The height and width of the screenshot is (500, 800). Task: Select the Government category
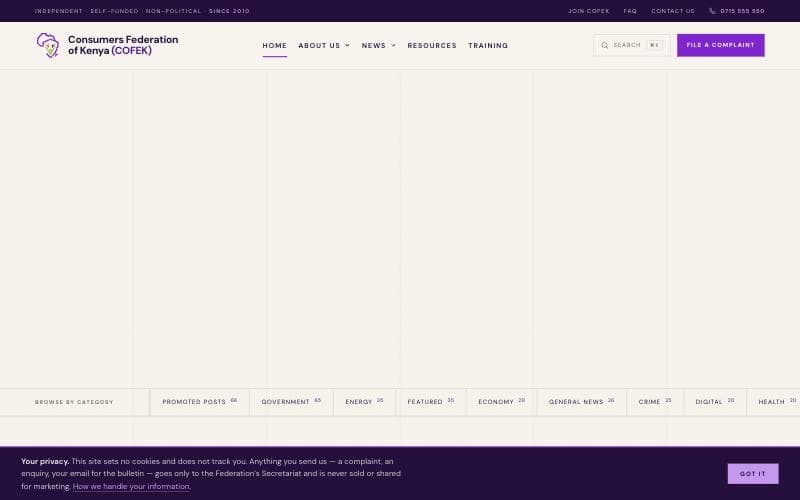click(291, 402)
